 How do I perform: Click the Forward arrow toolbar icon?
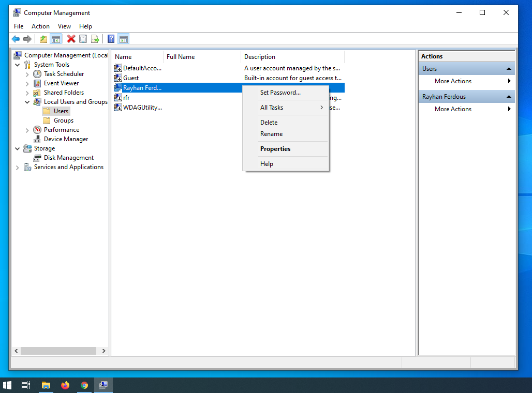[x=27, y=39]
